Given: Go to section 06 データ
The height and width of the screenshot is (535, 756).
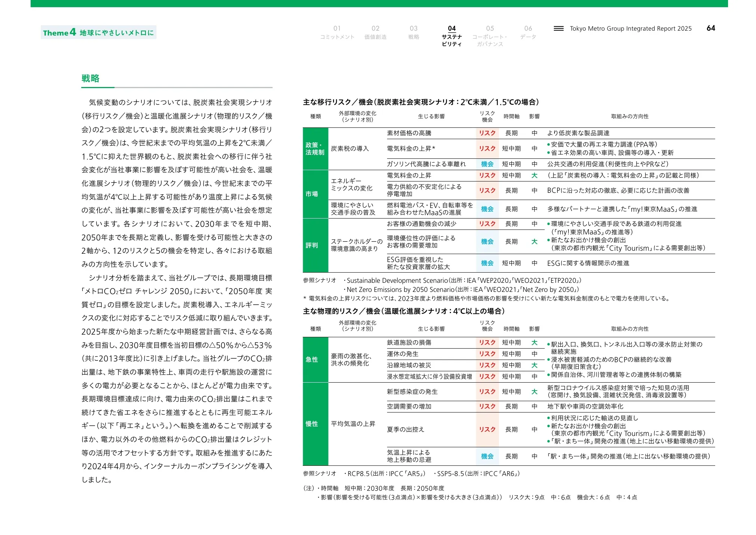Looking at the screenshot, I should click(x=528, y=33).
